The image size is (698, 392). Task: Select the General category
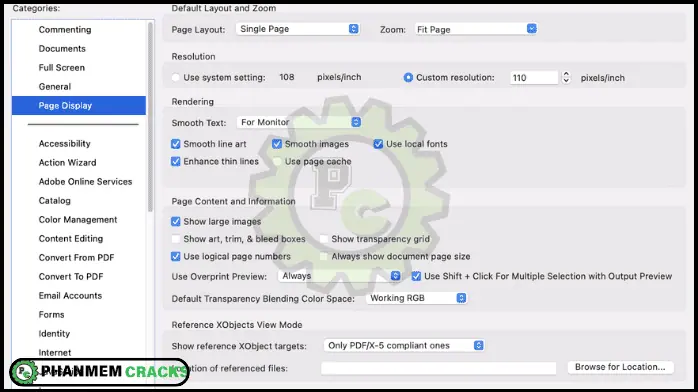coord(55,86)
